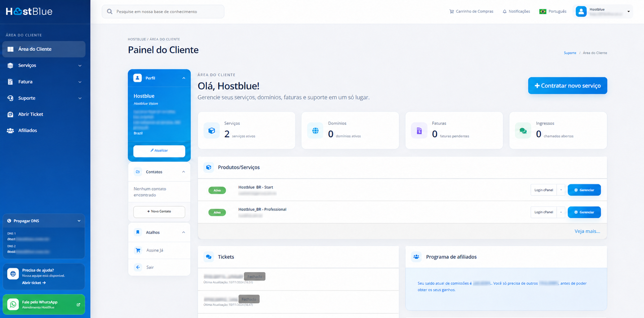Open Login cPanel dropdown for Hostblue_BR - Start
This screenshot has height=318, width=644.
561,190
